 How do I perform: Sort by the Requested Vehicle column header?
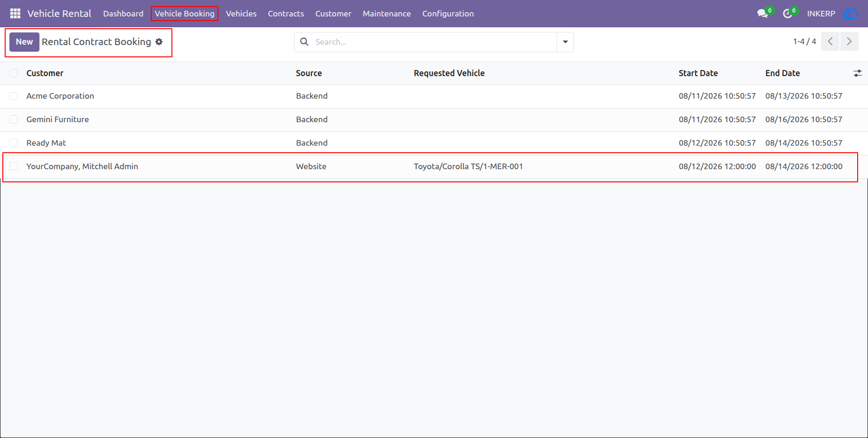coord(449,73)
